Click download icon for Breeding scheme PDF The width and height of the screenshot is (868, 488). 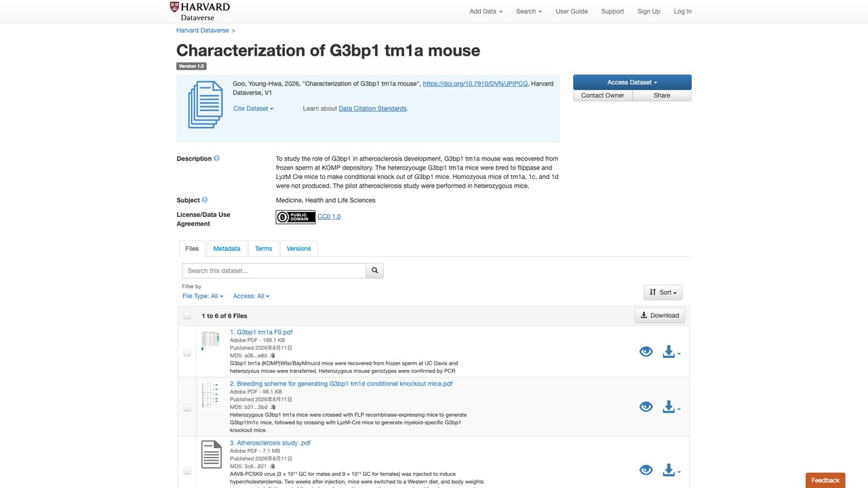(x=671, y=407)
